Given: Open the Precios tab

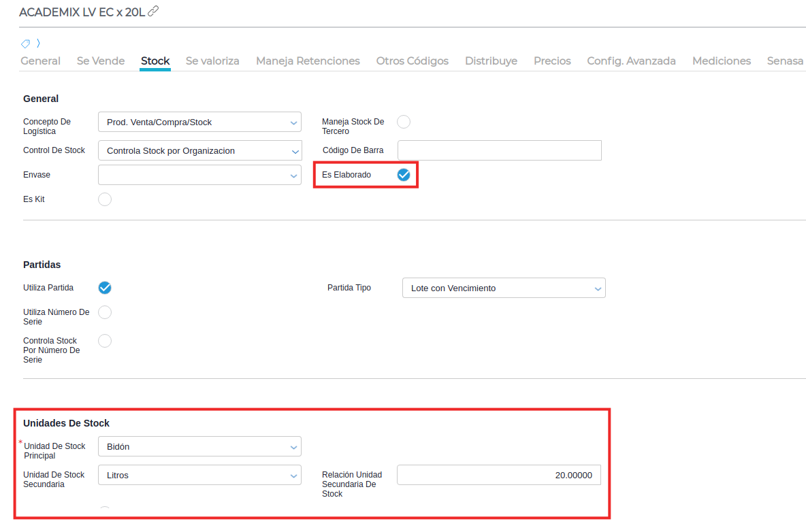Looking at the screenshot, I should (552, 61).
